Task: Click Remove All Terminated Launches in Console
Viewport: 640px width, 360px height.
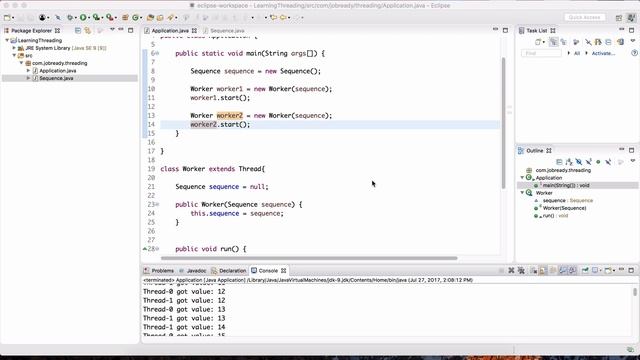Action: (521, 271)
